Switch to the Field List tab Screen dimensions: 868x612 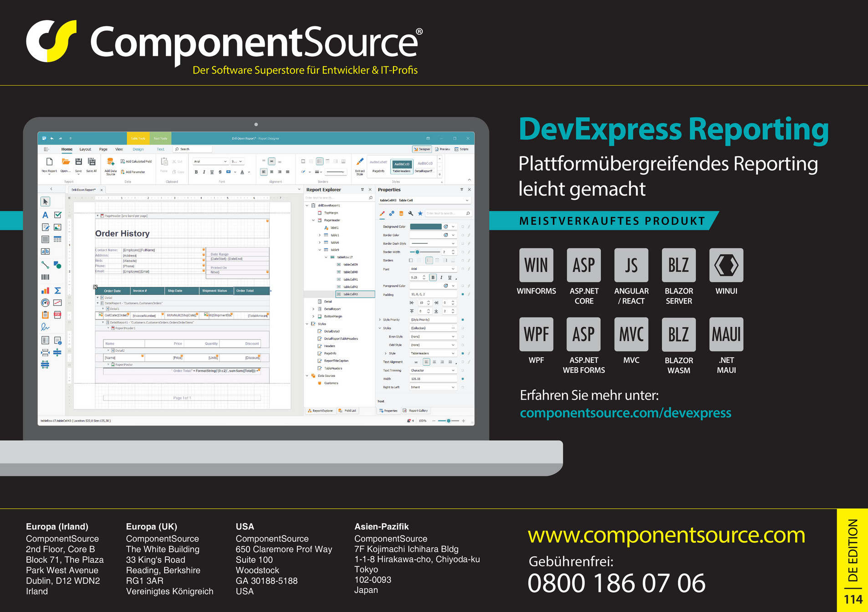(348, 411)
